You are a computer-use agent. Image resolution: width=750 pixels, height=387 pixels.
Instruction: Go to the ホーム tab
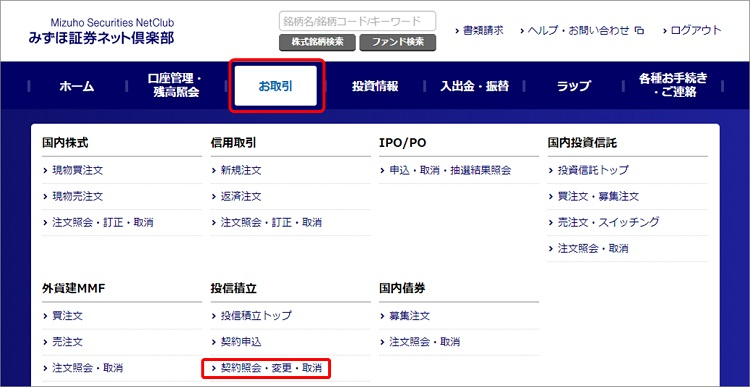tap(77, 86)
